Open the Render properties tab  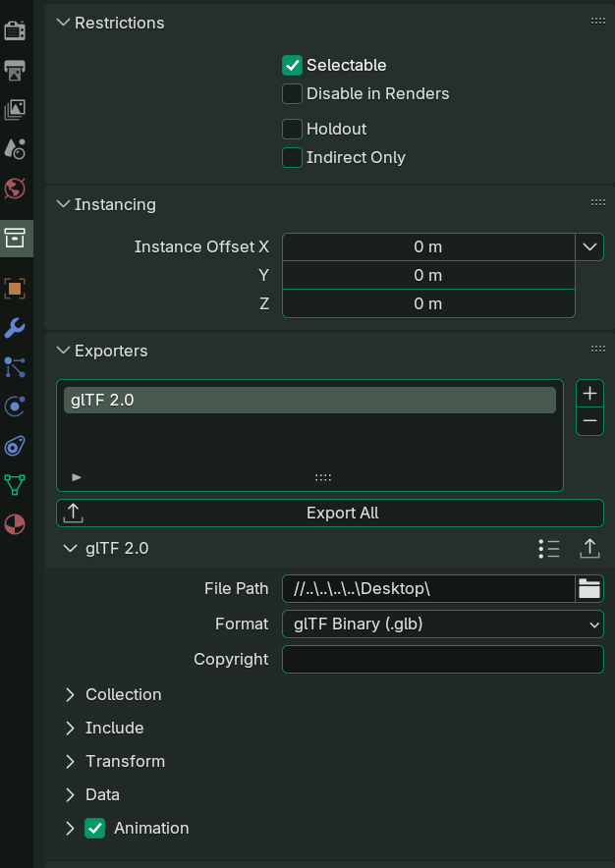15,29
